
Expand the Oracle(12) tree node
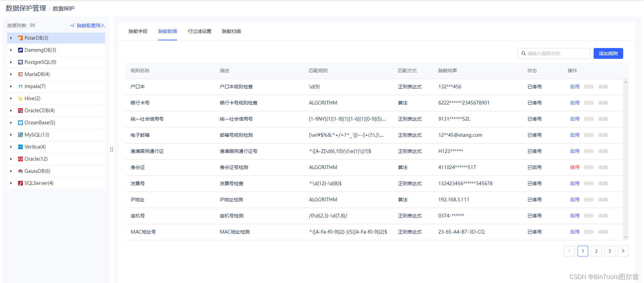click(x=11, y=159)
